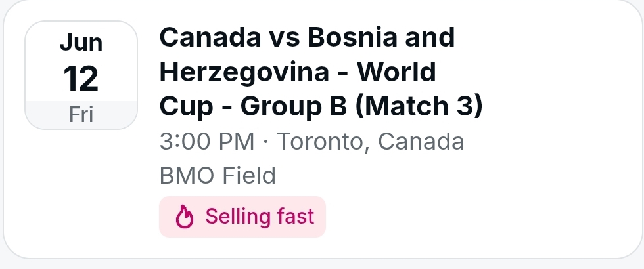Click the "Fri" weekday strip
The image size is (644, 269).
tap(81, 115)
